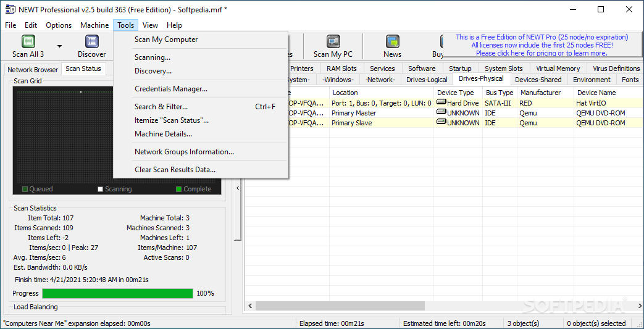Switch to the Software tab

tap(422, 69)
